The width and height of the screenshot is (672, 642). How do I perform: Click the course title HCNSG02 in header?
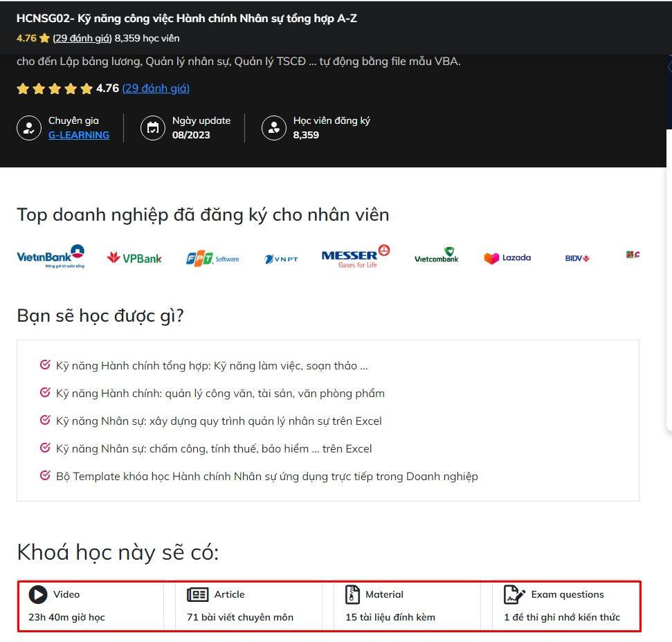[x=187, y=19]
